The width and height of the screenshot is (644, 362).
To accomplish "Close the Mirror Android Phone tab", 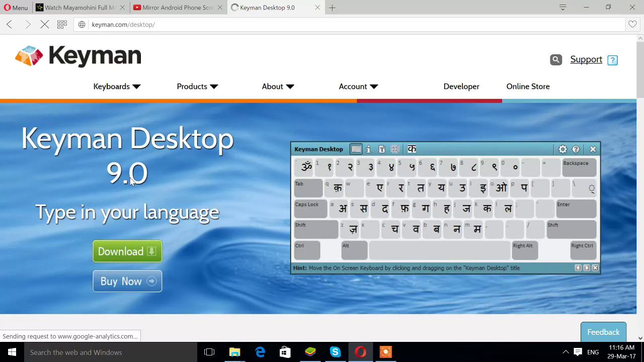I will [220, 8].
